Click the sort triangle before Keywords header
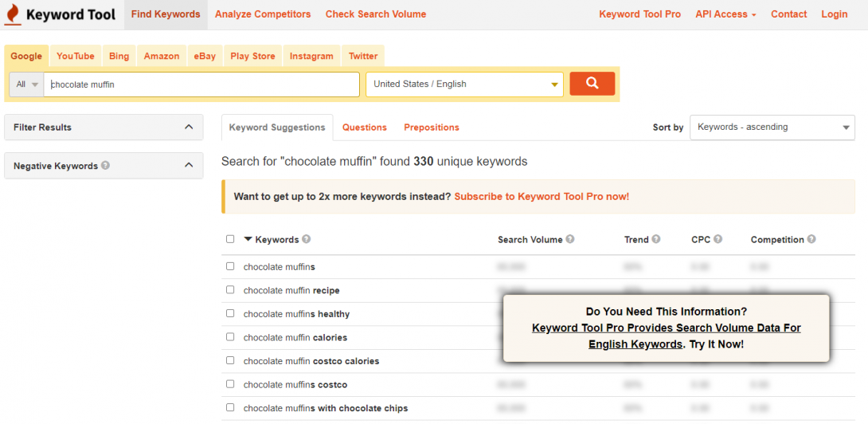The height and width of the screenshot is (424, 868). [x=248, y=239]
